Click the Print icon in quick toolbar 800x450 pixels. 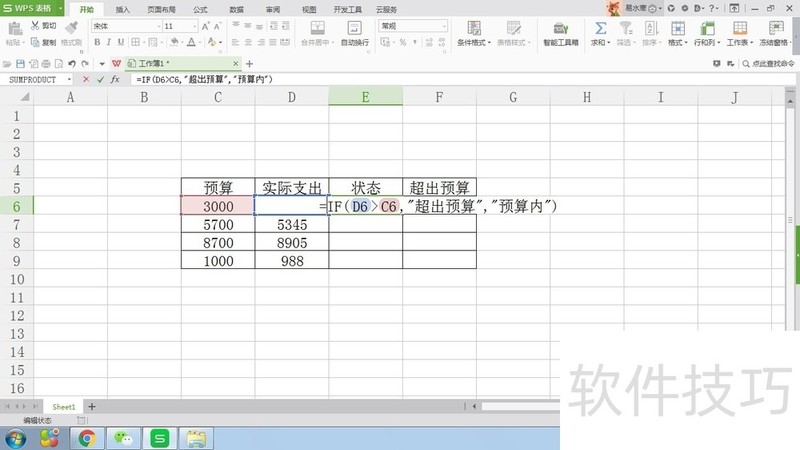click(46, 64)
